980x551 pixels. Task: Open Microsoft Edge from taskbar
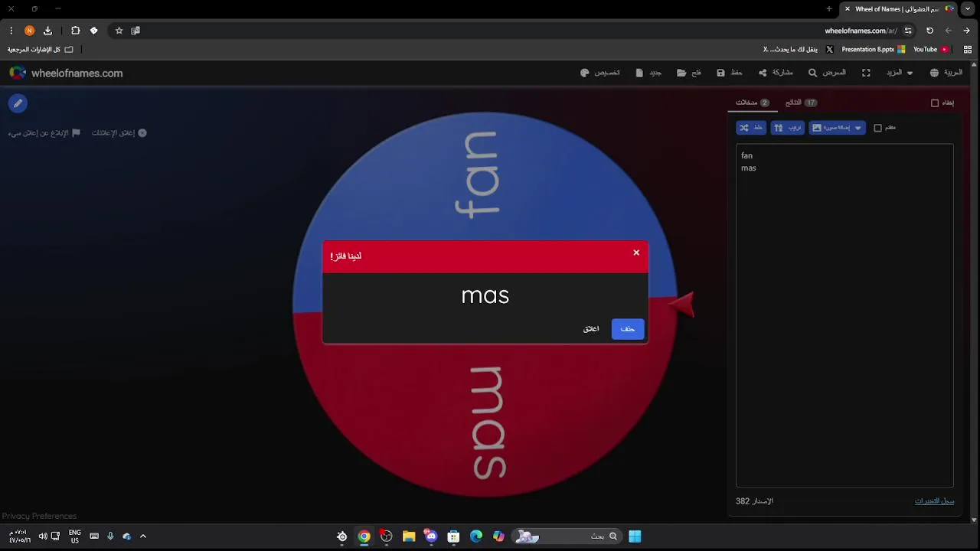coord(476,536)
